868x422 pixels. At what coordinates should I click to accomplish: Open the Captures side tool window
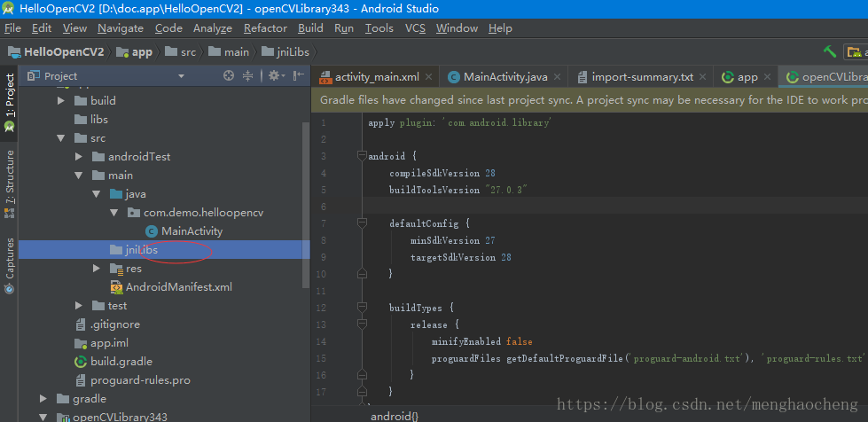(x=10, y=265)
